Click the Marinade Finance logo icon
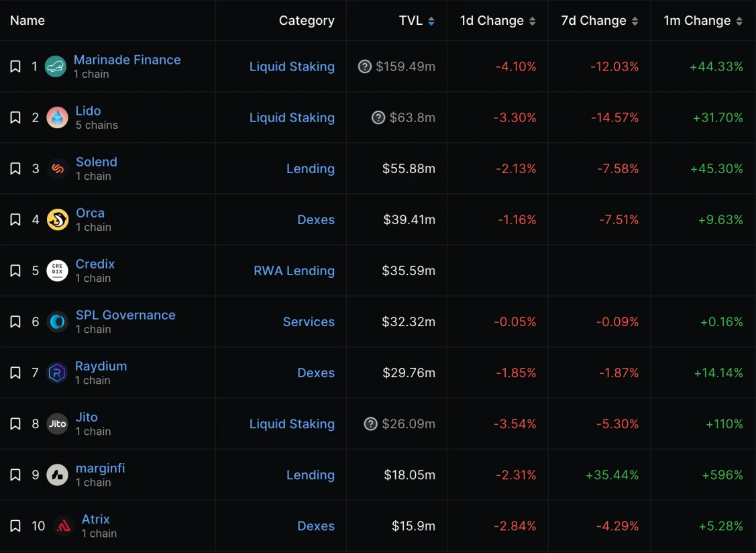756x553 pixels. 56,66
